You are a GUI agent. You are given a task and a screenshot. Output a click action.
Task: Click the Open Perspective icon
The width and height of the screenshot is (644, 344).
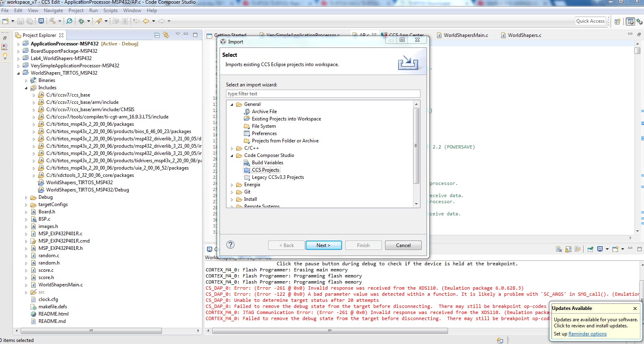(617, 21)
